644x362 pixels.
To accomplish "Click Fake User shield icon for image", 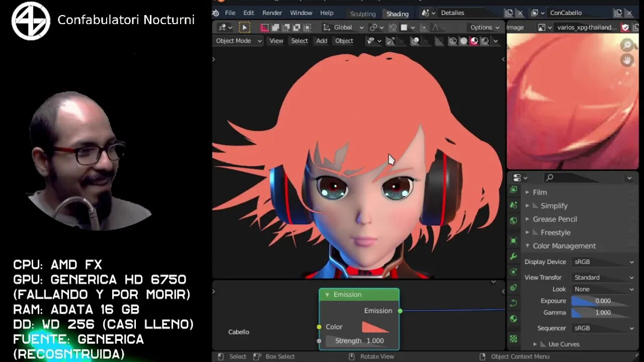I will [625, 27].
